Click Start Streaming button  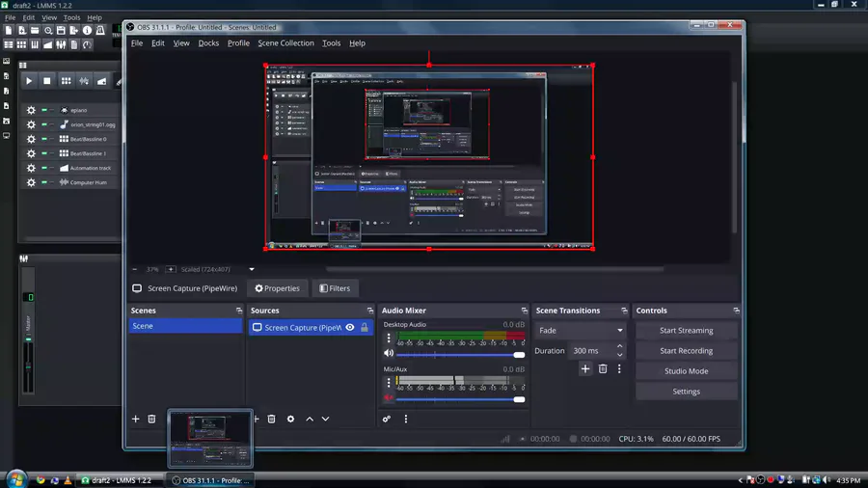686,330
